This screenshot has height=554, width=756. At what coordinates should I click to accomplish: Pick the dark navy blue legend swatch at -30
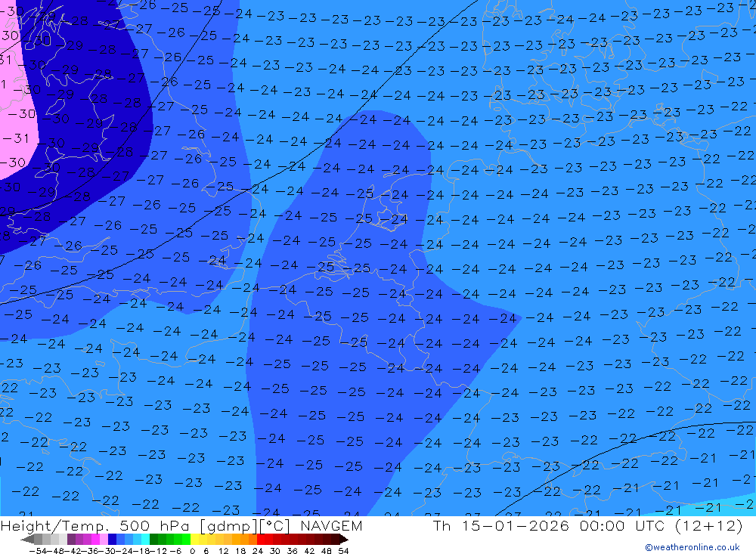point(112,540)
